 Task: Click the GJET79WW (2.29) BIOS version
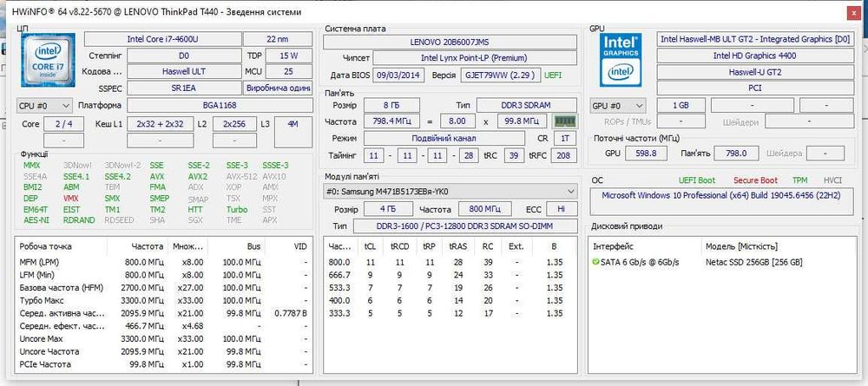click(x=501, y=75)
